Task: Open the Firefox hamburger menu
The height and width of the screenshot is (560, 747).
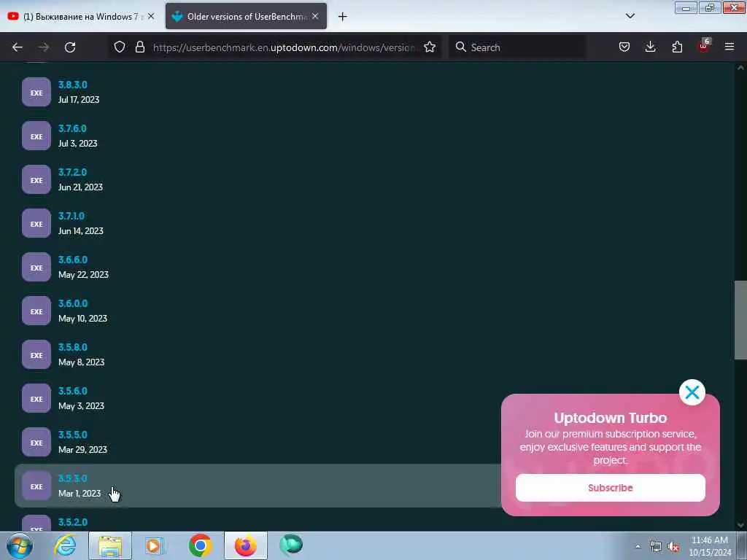Action: 729,47
